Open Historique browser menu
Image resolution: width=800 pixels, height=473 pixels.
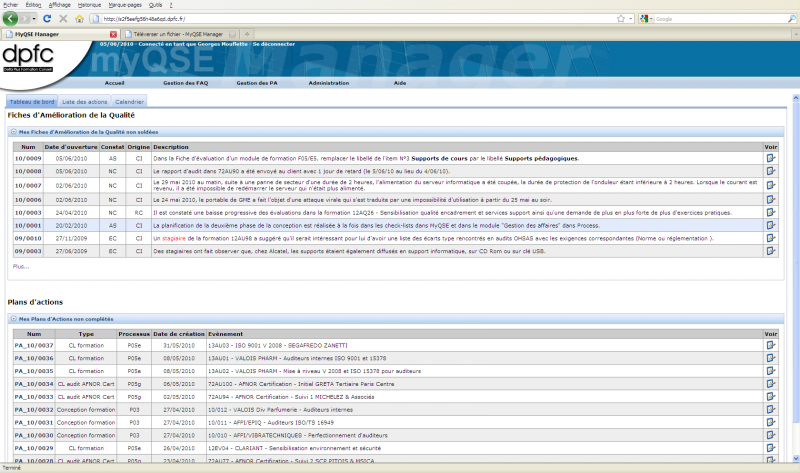coord(89,5)
